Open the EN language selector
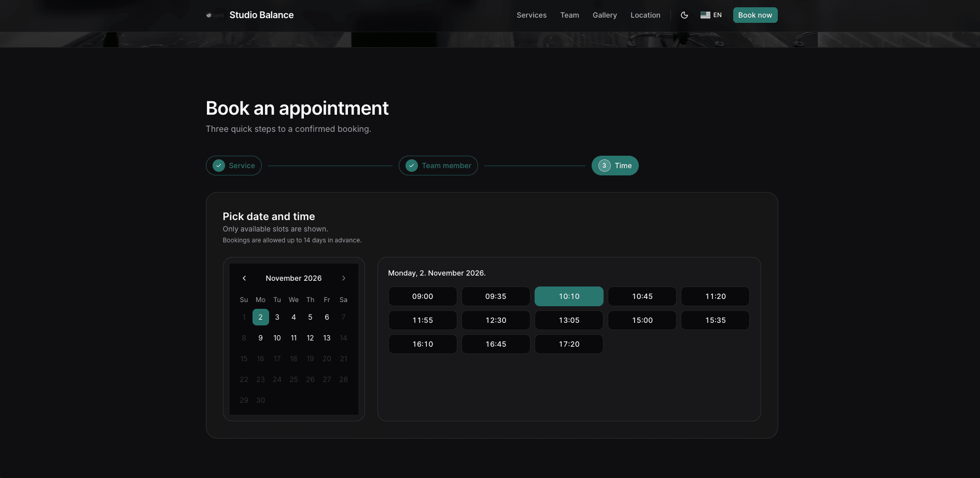Screen dimensions: 980x478 [x=711, y=15]
